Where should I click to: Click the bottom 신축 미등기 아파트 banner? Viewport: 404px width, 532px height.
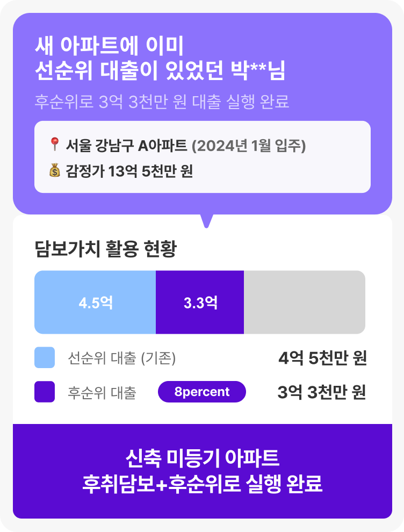202,471
